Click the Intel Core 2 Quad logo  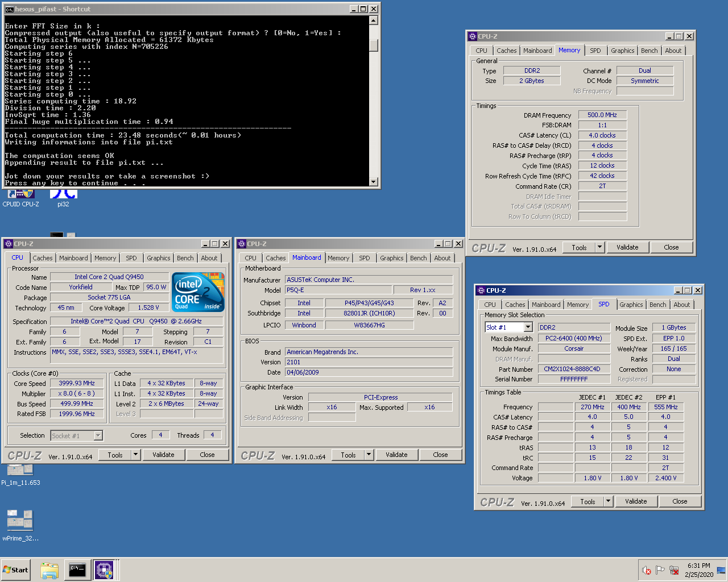coord(198,292)
